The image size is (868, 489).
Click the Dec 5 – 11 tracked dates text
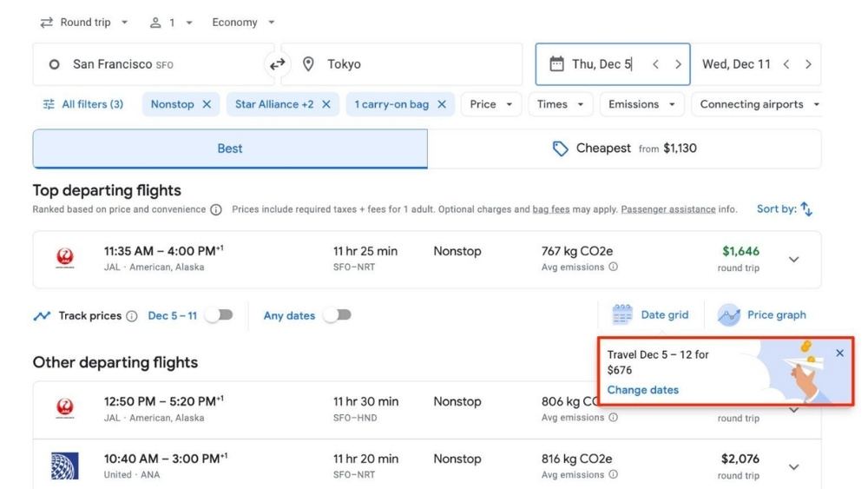pos(172,315)
